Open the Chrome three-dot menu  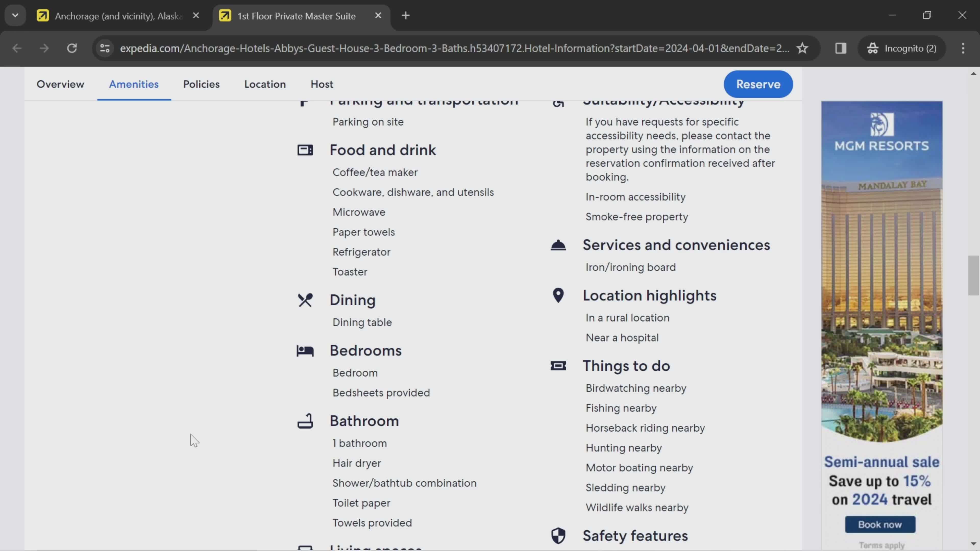[963, 48]
